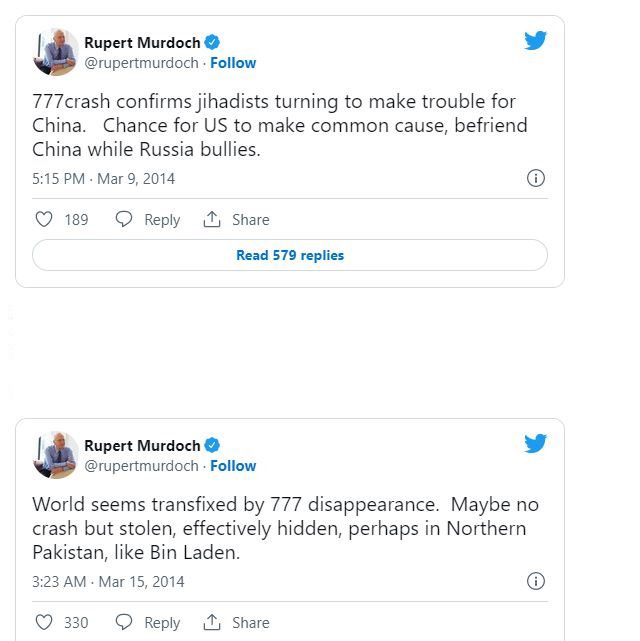Share the second tweet about Pakistan
Viewport: 640px width, 641px height.
pyautogui.click(x=237, y=622)
